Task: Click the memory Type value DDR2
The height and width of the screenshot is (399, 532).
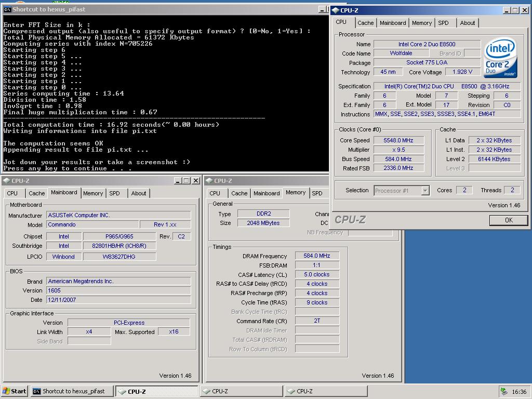Action: [x=263, y=214]
